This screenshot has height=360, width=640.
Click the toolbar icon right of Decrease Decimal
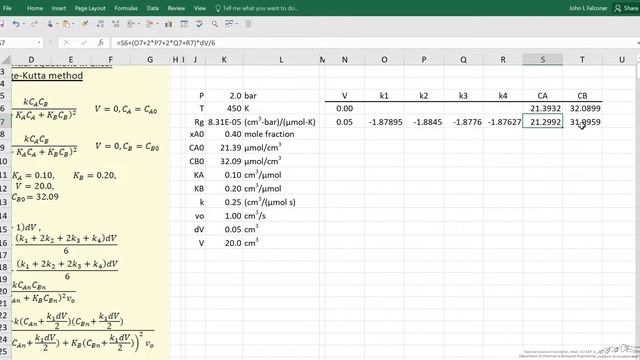pyautogui.click(x=131, y=24)
